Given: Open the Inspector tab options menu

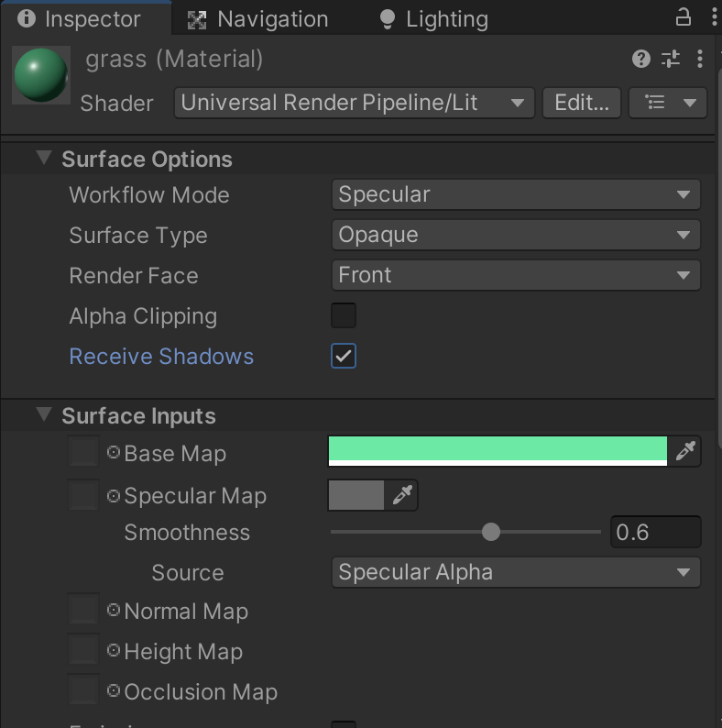Looking at the screenshot, I should [x=714, y=17].
